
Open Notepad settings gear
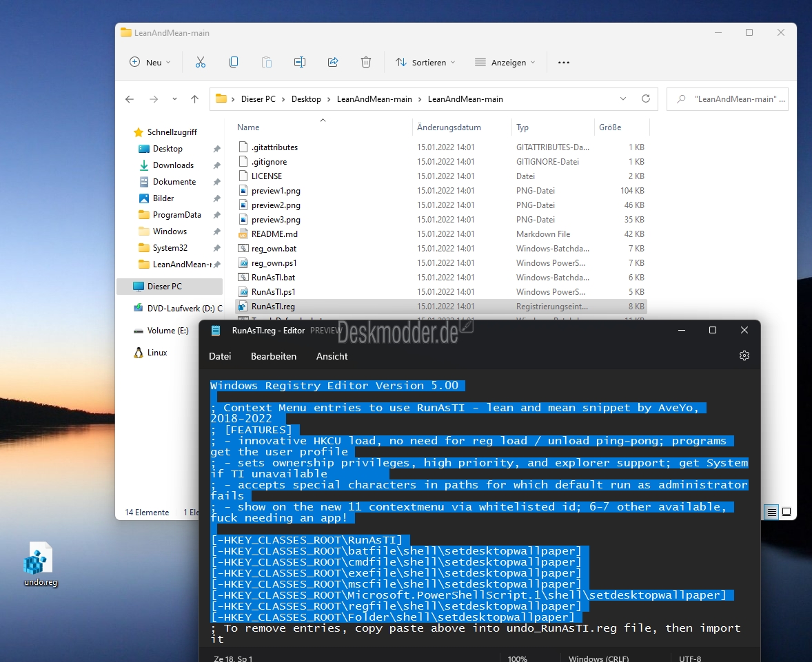pos(744,355)
